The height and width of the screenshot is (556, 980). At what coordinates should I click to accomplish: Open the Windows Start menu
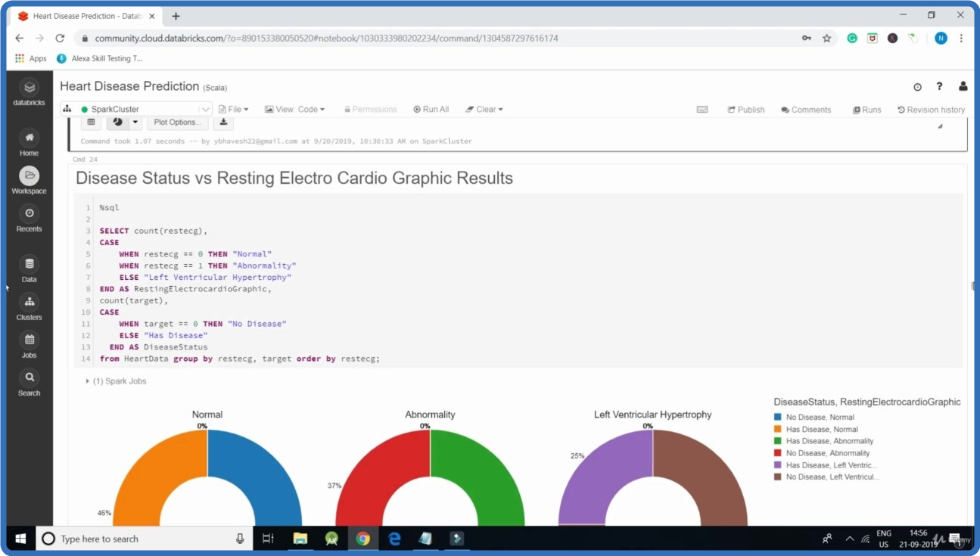[x=20, y=539]
